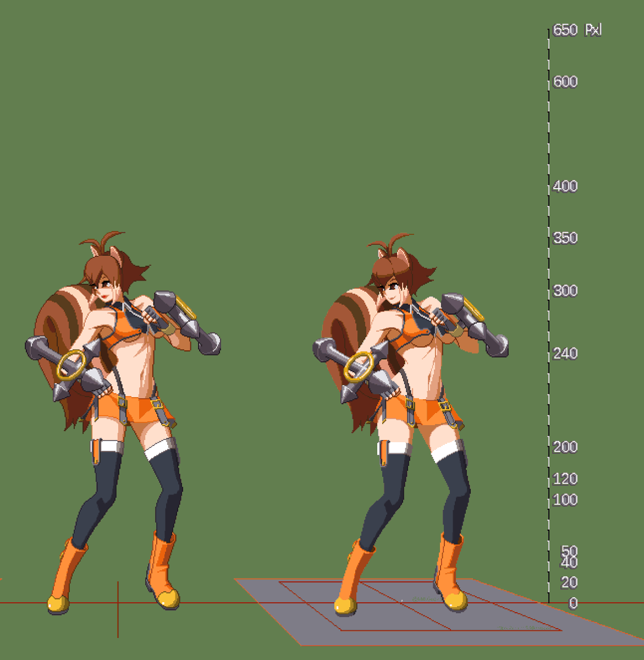Image resolution: width=644 pixels, height=660 pixels.
Task: Select the "350" height marker label
Action: click(x=565, y=238)
